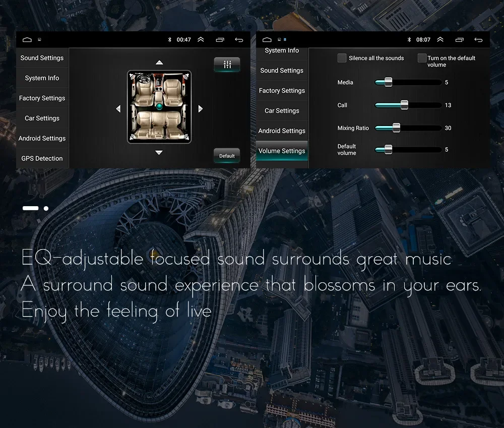This screenshot has width=504, height=428.
Task: Tap double-chevron icon next to 00:47
Action: (x=201, y=39)
